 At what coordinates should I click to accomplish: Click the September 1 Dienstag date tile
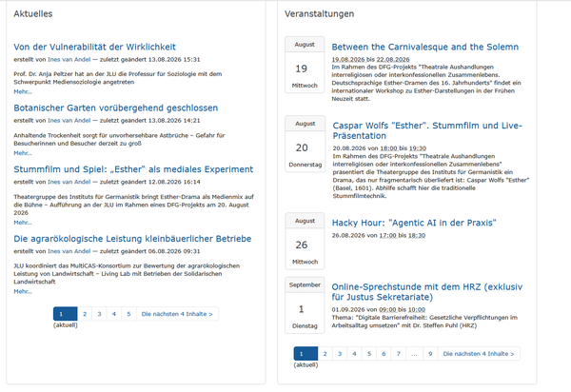[x=305, y=305]
